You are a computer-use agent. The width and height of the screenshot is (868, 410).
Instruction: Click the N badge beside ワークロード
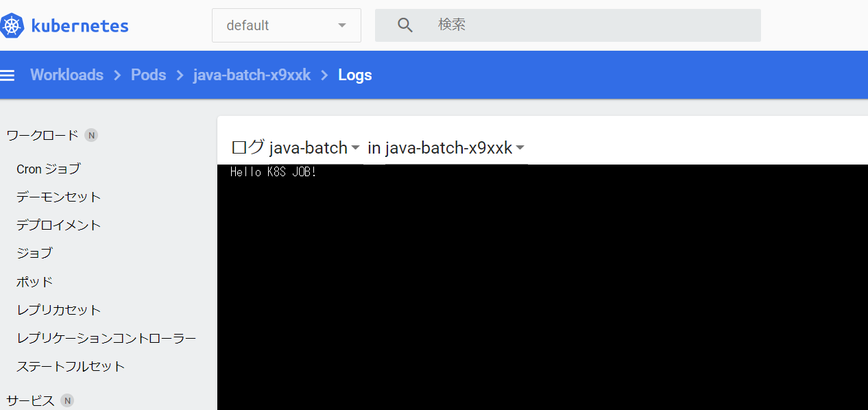pos(91,135)
